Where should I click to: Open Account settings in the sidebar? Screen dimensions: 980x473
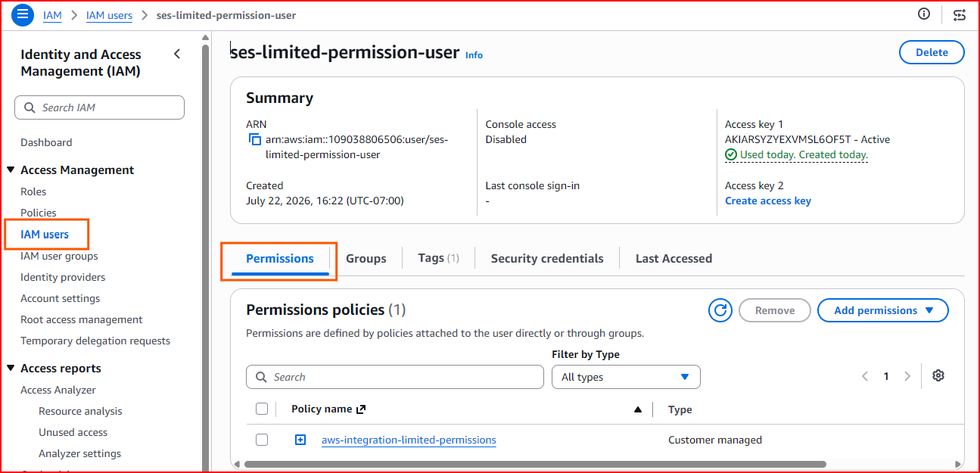[61, 298]
